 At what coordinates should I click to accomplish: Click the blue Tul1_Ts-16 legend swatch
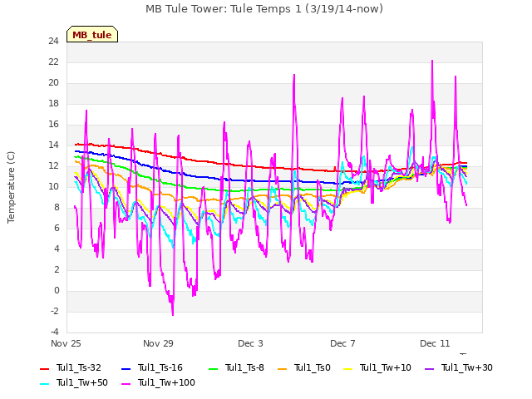click(126, 368)
